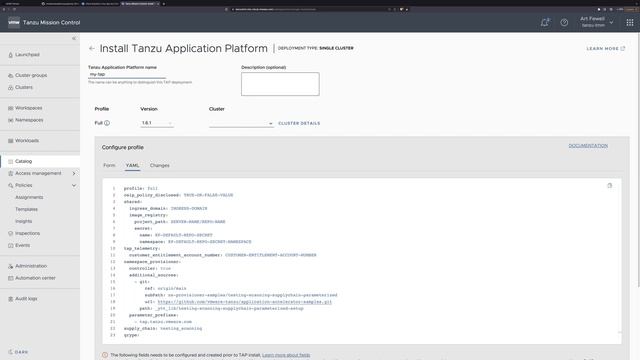The height and width of the screenshot is (360, 640).
Task: Click the YAML line 'profile: full'
Action: click(140, 189)
